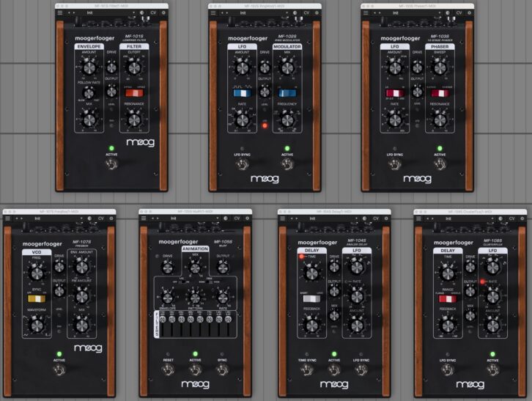532x401 pixels.
Task: Open settings gear in MF-101S Lowpass Filter window
Action: pyautogui.click(x=163, y=12)
